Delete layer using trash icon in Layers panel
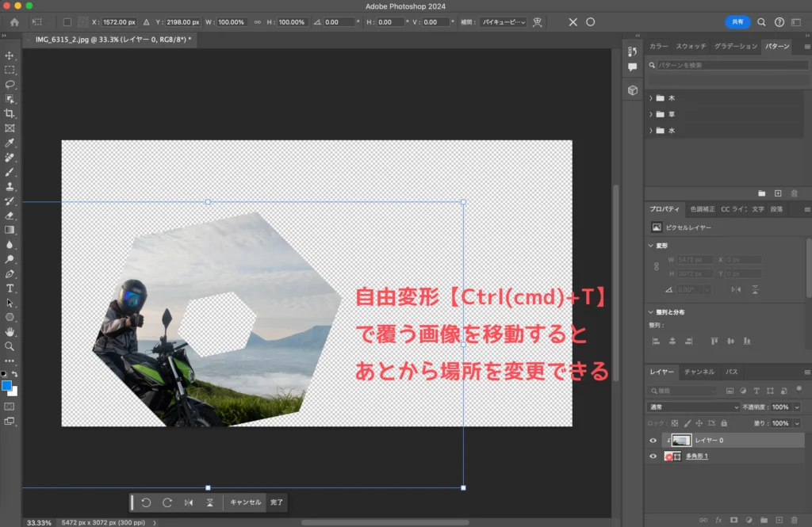 pos(794,520)
